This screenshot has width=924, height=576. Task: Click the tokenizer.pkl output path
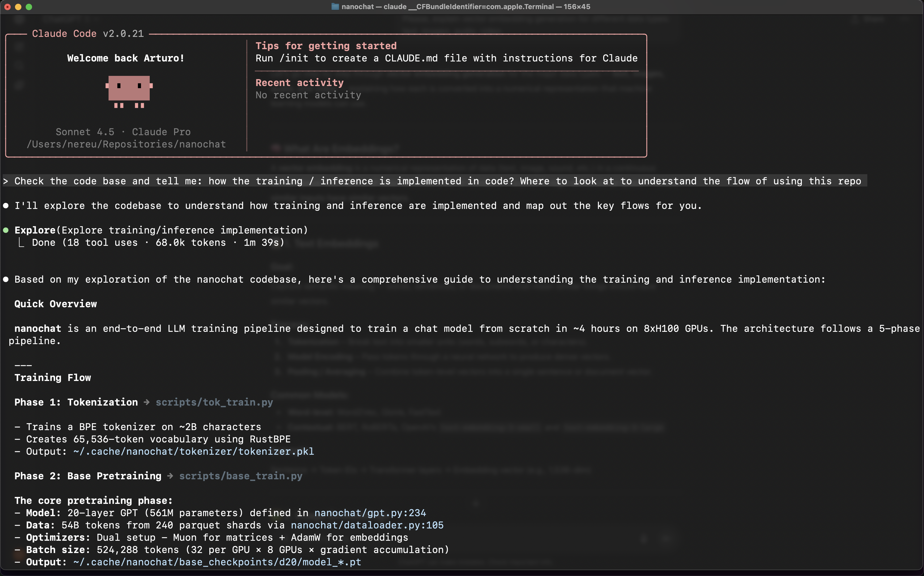(x=194, y=452)
